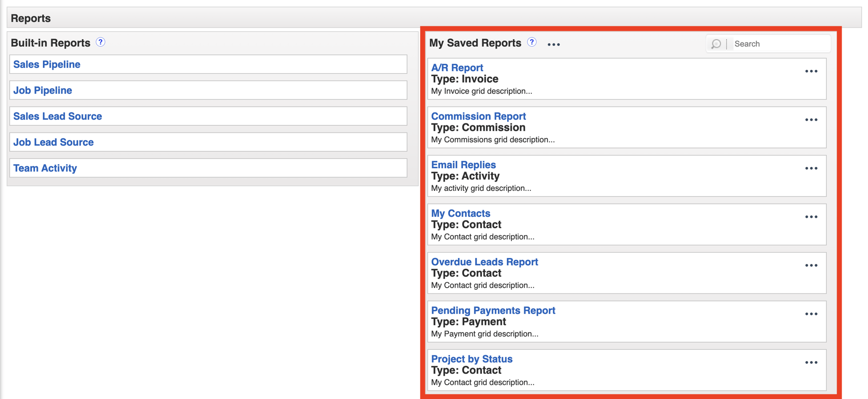Open the My Saved Reports help icon
Viewport: 868px width, 399px height.
[x=532, y=42]
